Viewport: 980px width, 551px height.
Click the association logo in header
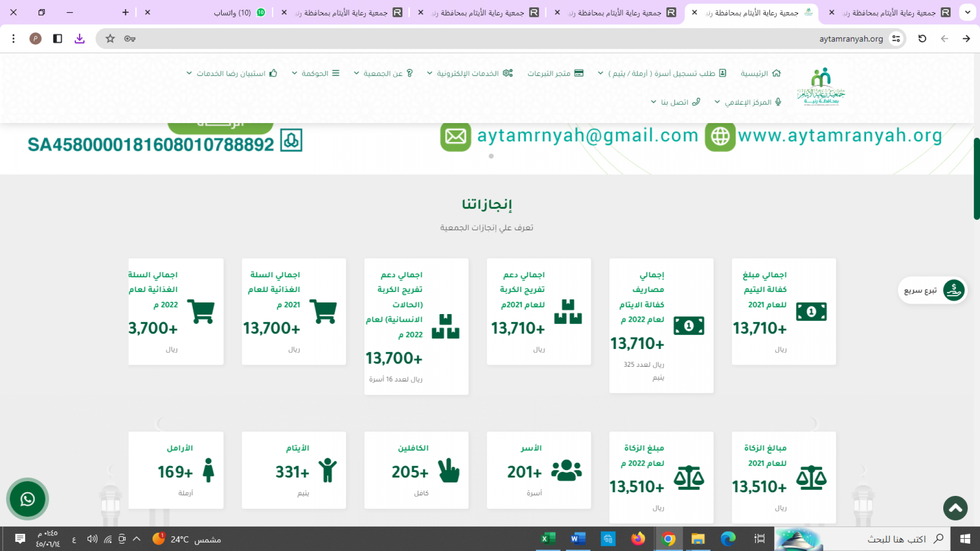click(821, 87)
